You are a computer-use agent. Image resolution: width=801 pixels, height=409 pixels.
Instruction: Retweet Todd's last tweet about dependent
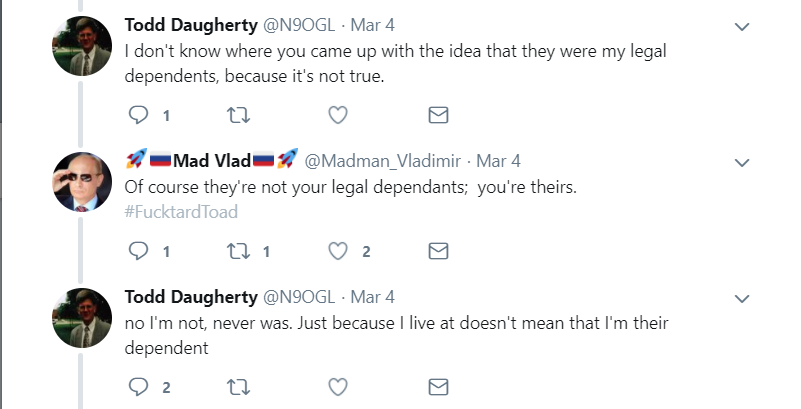click(x=239, y=386)
